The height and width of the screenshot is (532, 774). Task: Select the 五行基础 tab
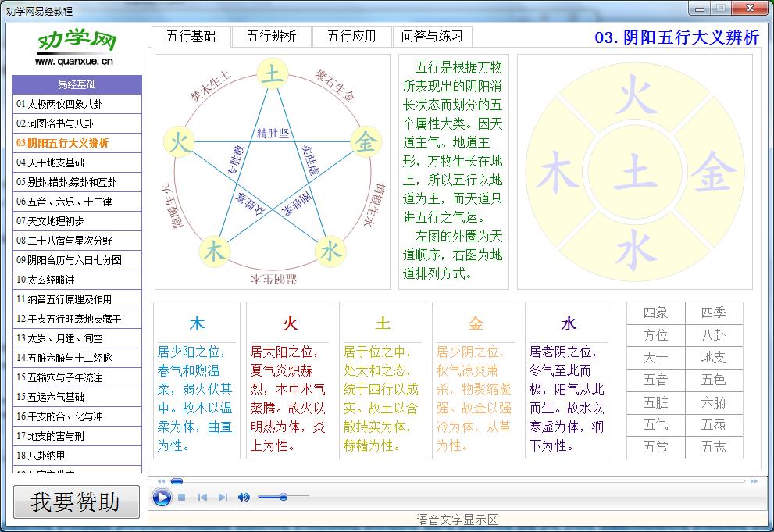[x=192, y=36]
